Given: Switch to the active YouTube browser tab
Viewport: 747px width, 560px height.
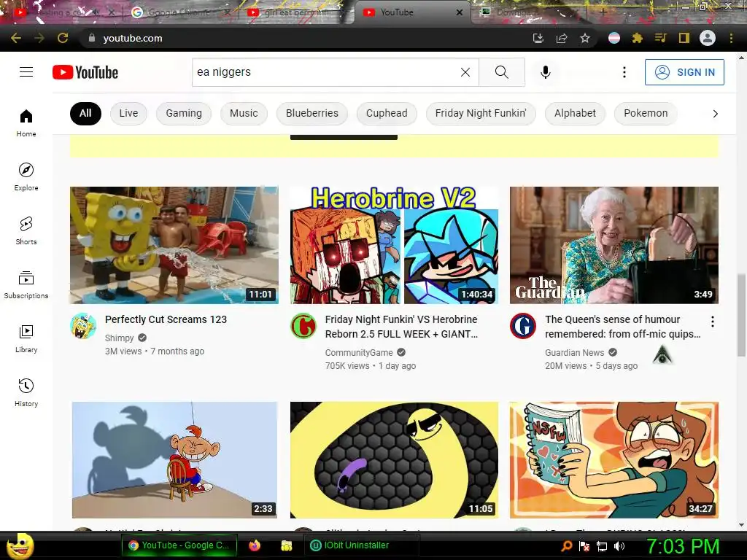Looking at the screenshot, I should (413, 12).
